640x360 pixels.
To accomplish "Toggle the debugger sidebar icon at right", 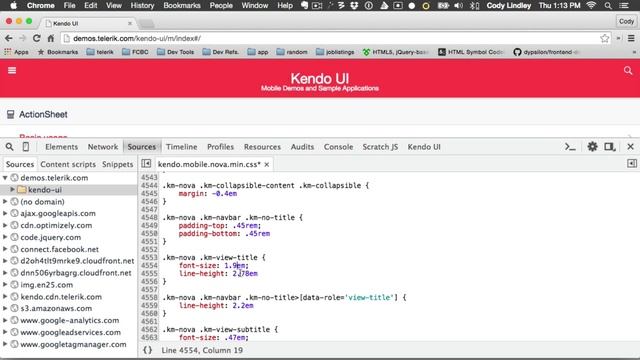I will [x=632, y=164].
